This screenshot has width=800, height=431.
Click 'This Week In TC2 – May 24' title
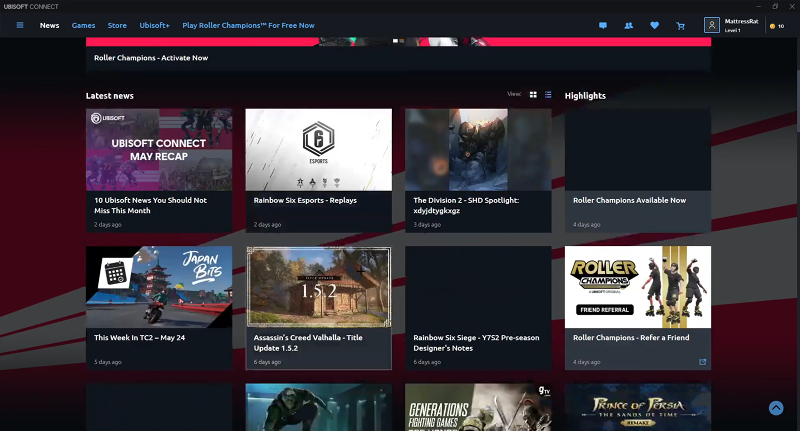click(x=139, y=338)
